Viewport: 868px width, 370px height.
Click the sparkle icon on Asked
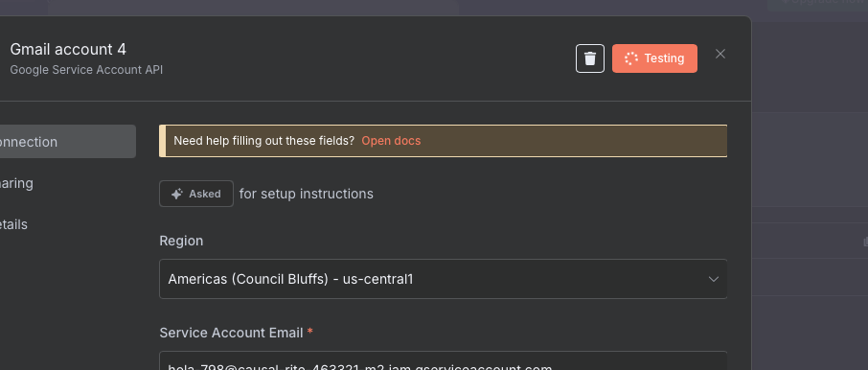[x=177, y=194]
